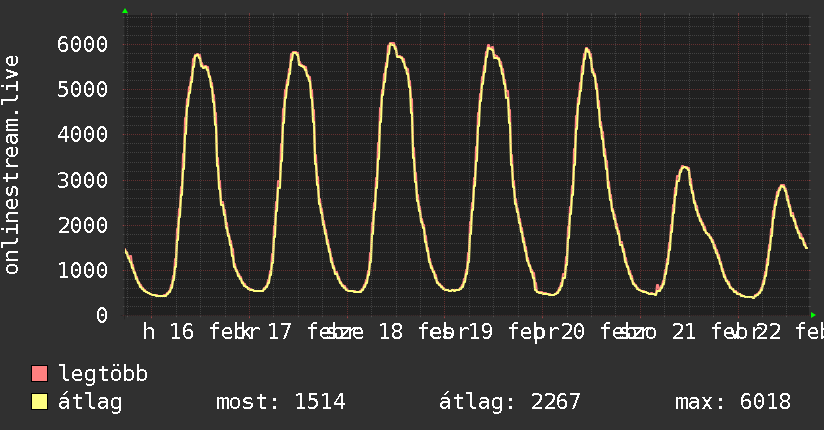This screenshot has width=824, height=430.
Task: Click the green arrow atop the Y axis
Action: click(125, 11)
